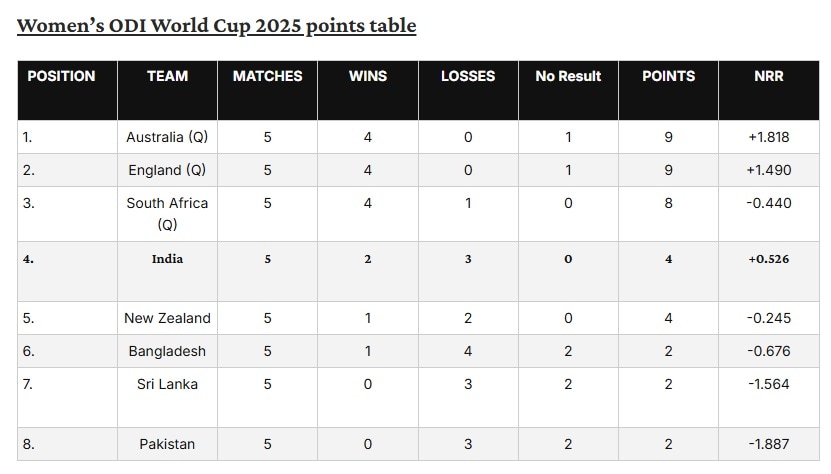Click the bold India team cell
Screen dimensions: 831x474
pyautogui.click(x=167, y=259)
